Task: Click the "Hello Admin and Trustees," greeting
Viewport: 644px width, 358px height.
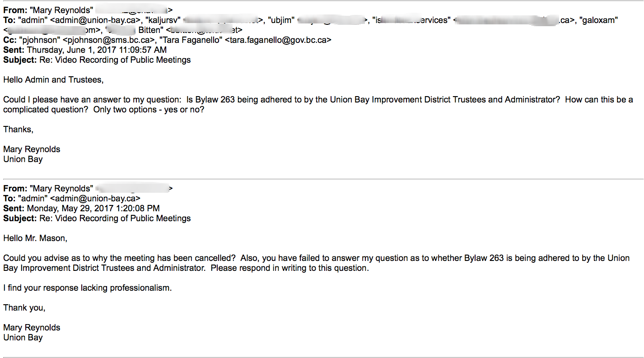Action: pos(53,80)
